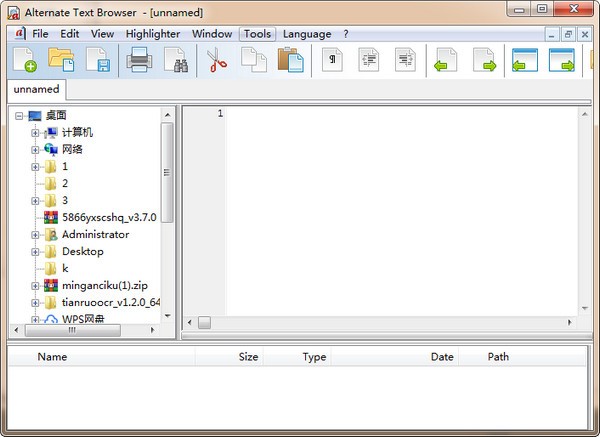Click the green left arrow icon
This screenshot has height=437, width=600.
443,62
